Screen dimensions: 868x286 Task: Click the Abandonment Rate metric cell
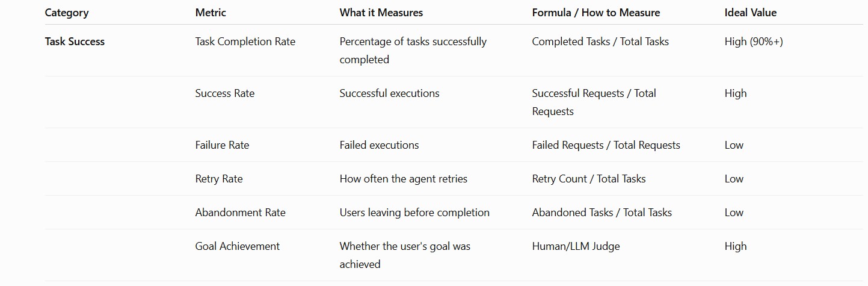point(241,213)
